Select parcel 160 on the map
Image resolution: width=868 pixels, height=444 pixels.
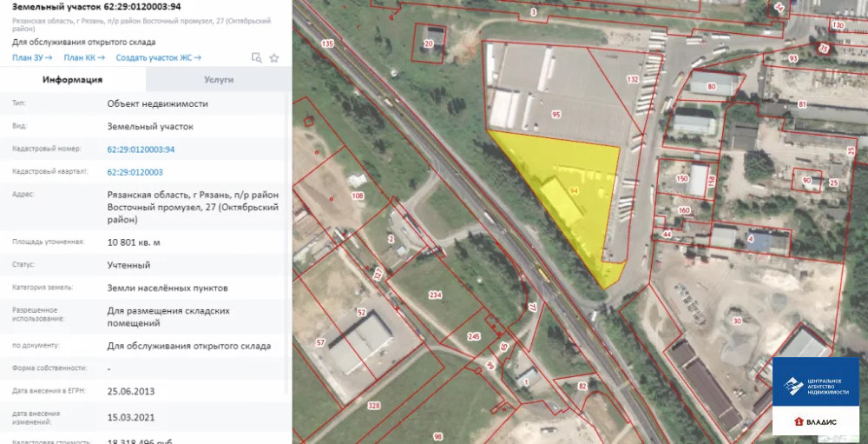684,210
